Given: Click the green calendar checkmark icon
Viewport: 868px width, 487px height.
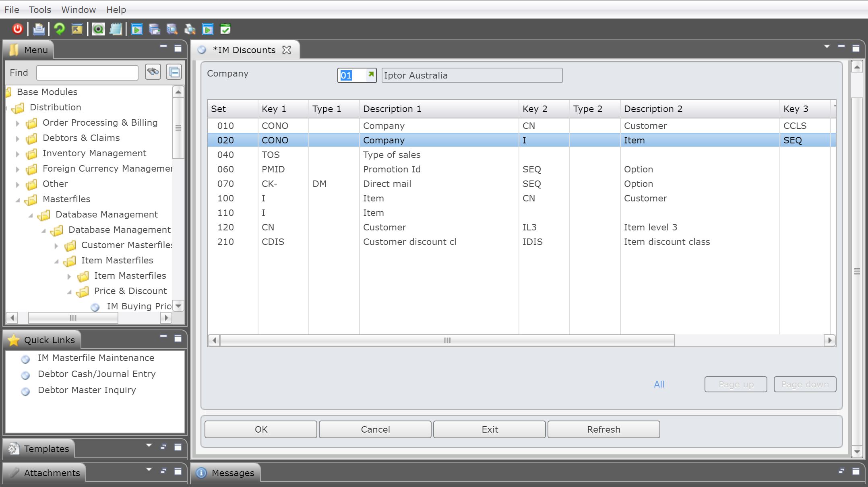Looking at the screenshot, I should pos(225,29).
